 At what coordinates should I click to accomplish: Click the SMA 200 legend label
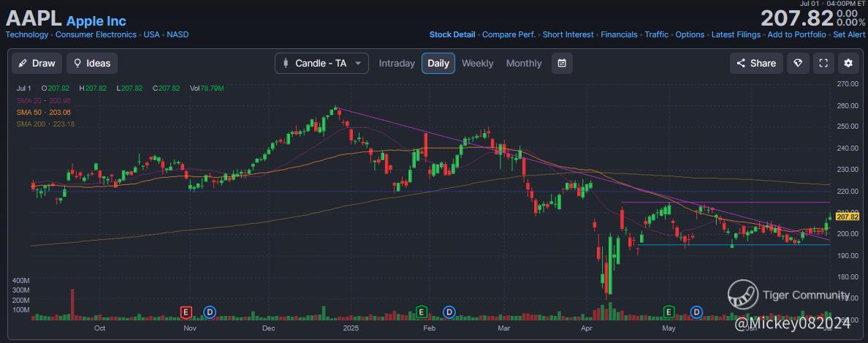click(x=45, y=124)
